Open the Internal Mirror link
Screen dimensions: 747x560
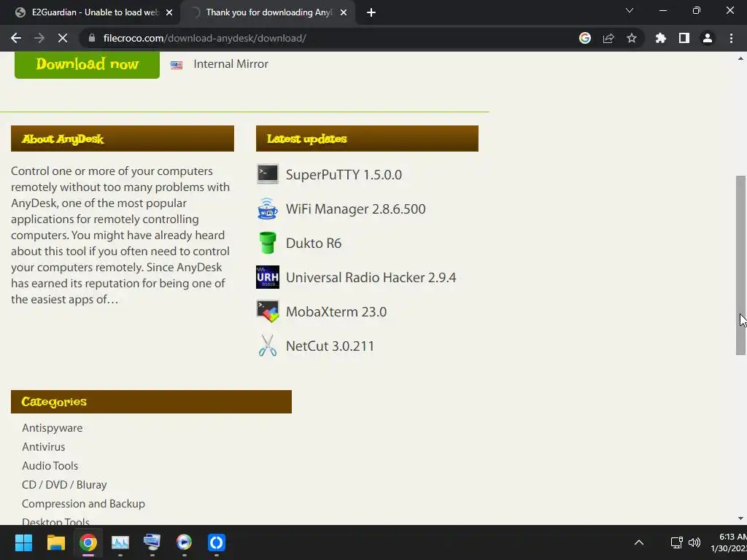[x=231, y=64]
